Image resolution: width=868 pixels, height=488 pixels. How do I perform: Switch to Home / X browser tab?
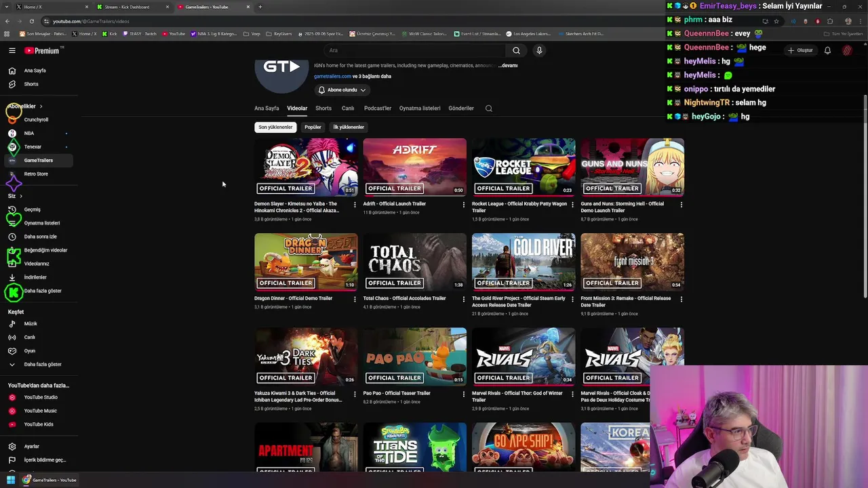point(51,7)
